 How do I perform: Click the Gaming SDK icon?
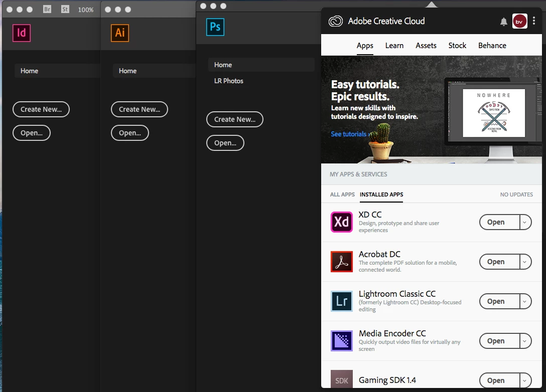click(342, 379)
